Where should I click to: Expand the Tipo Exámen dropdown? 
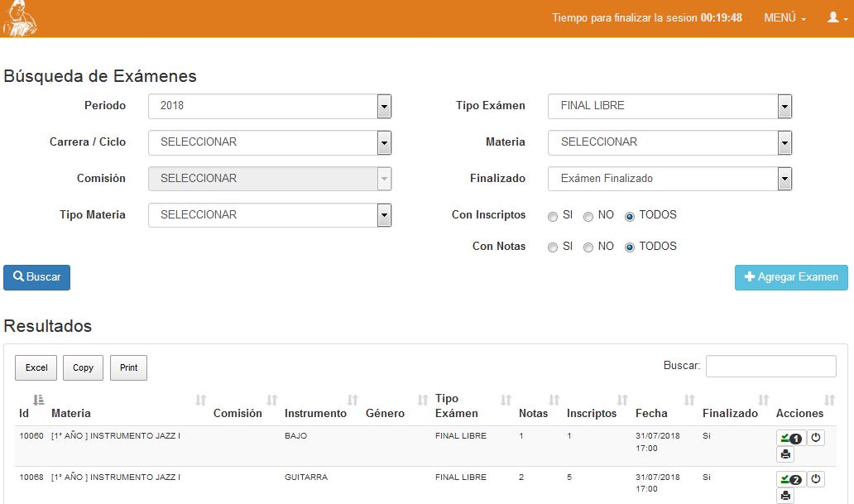click(669, 106)
